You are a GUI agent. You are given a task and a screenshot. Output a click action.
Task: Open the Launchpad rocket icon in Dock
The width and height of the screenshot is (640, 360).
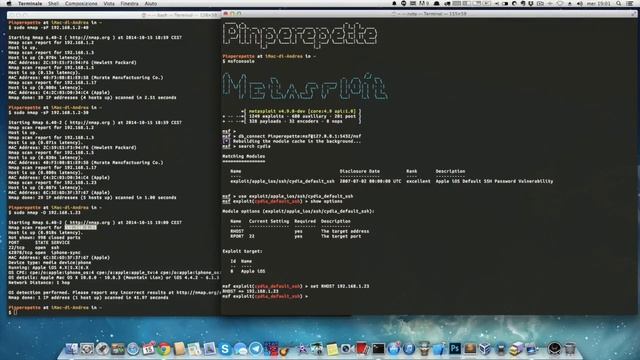pos(102,349)
